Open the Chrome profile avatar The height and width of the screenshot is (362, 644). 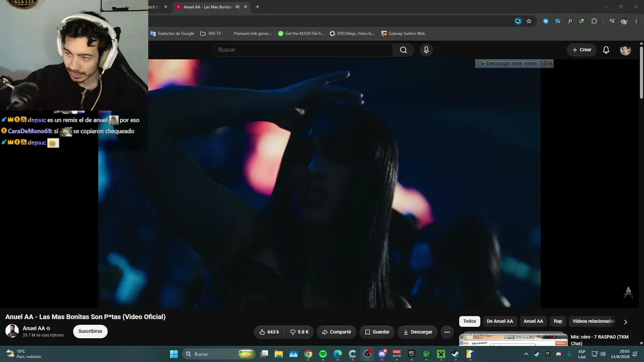click(624, 21)
